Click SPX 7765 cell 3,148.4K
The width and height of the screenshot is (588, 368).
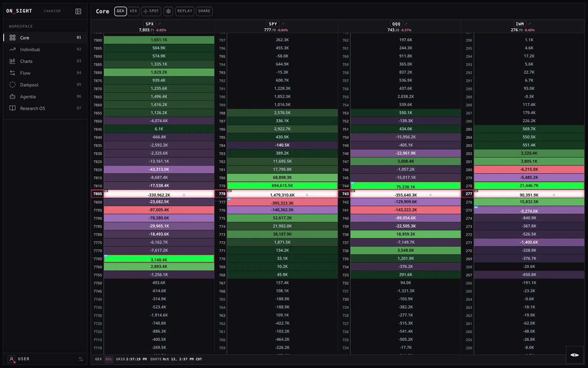[159, 259]
